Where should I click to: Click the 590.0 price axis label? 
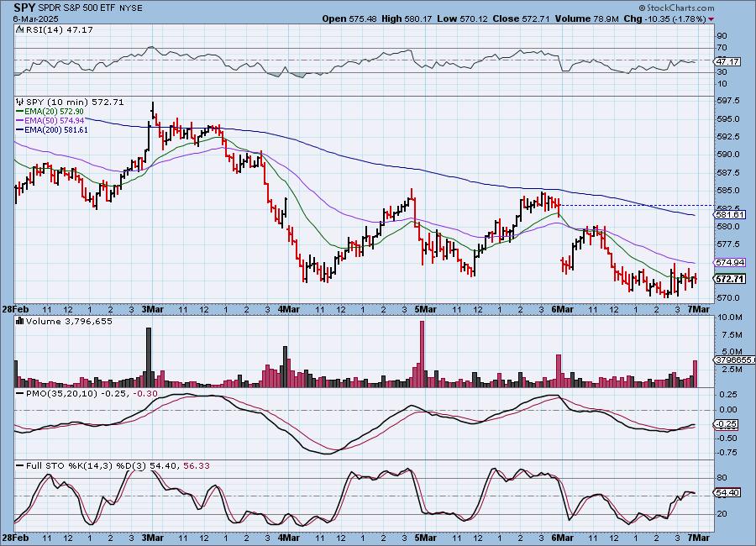728,155
